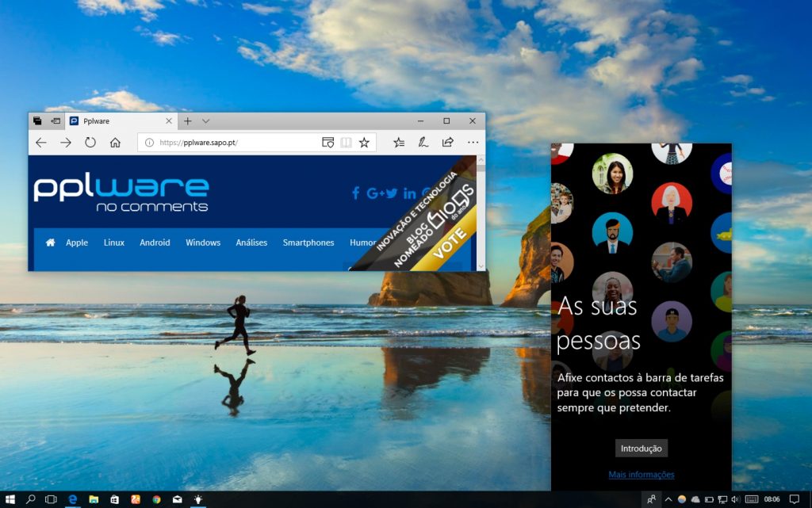
Task: Open the Windows category on Pplware's menu
Action: coord(203,243)
